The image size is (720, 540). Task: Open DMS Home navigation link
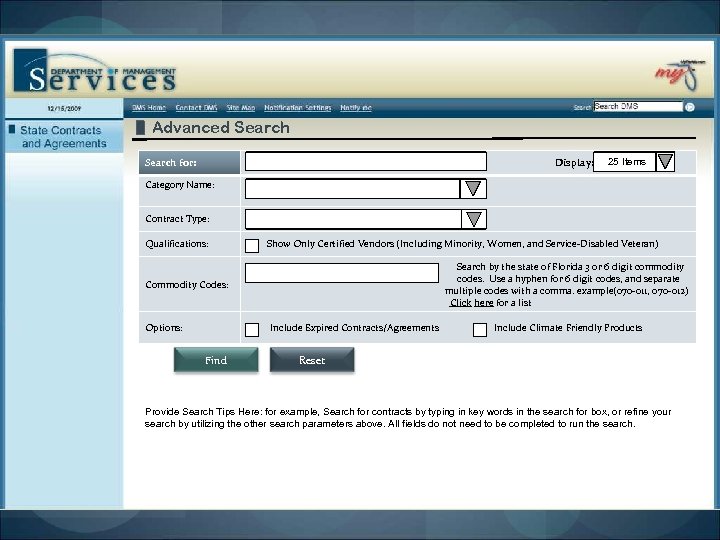click(x=149, y=107)
